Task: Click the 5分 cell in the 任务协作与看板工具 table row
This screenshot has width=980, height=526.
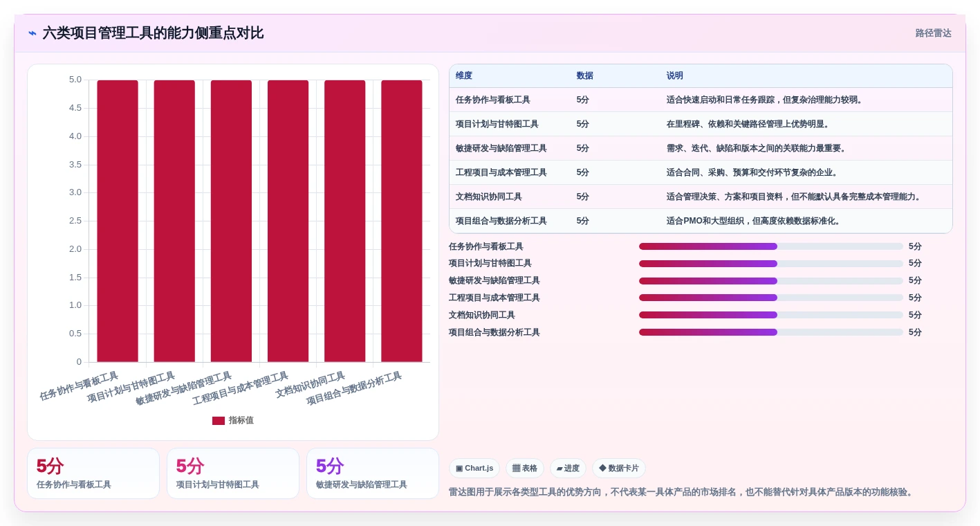Action: 583,100
